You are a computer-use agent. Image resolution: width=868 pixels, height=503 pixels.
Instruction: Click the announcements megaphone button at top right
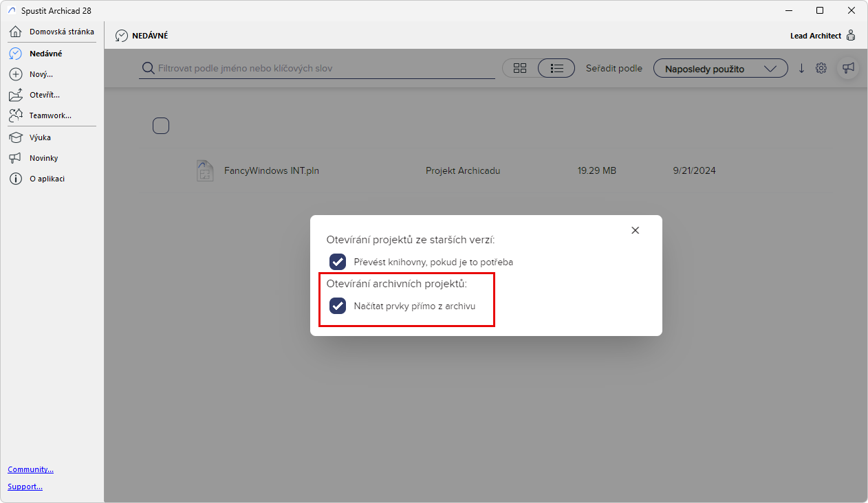tap(848, 67)
